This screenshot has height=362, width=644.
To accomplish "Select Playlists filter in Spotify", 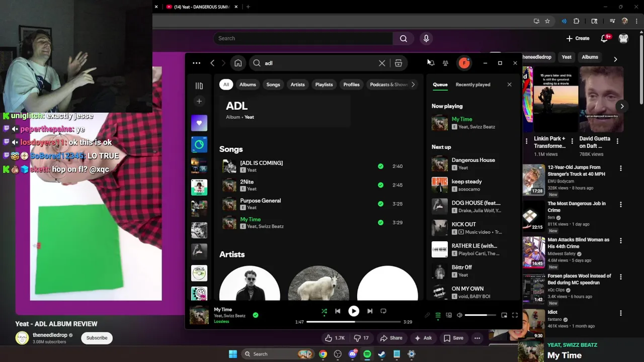I will coord(324,84).
